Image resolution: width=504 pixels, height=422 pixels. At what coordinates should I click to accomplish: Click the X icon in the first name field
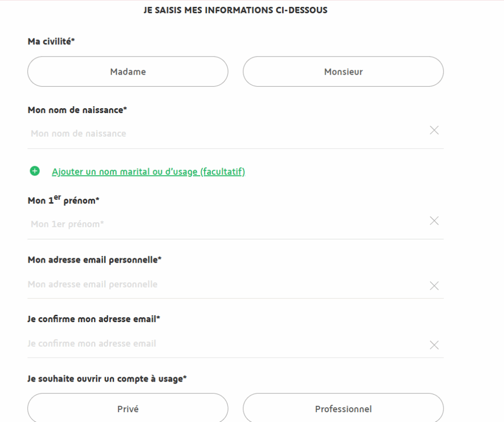[434, 221]
